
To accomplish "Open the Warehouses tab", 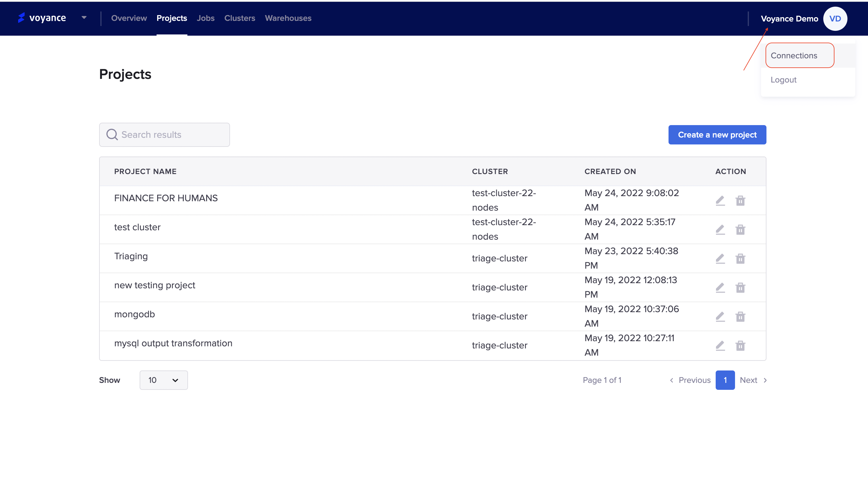I will pyautogui.click(x=288, y=18).
